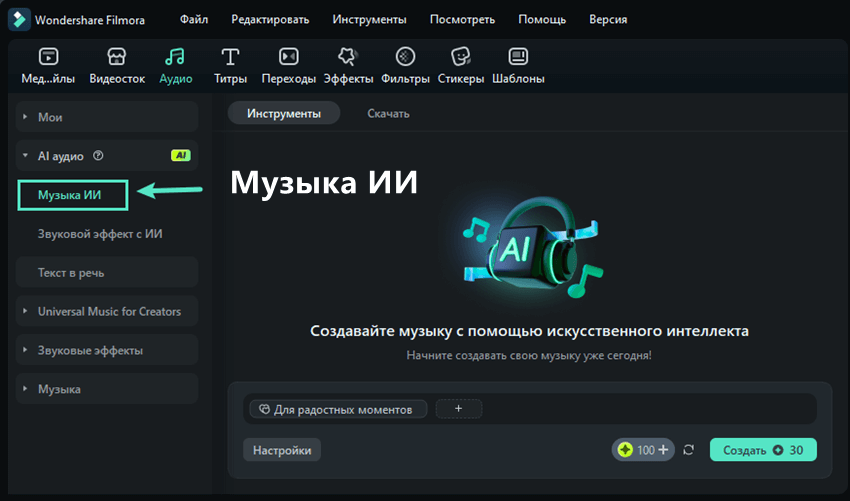Open the Видеосток stock panel
Viewport: 850px width, 501px height.
click(117, 66)
